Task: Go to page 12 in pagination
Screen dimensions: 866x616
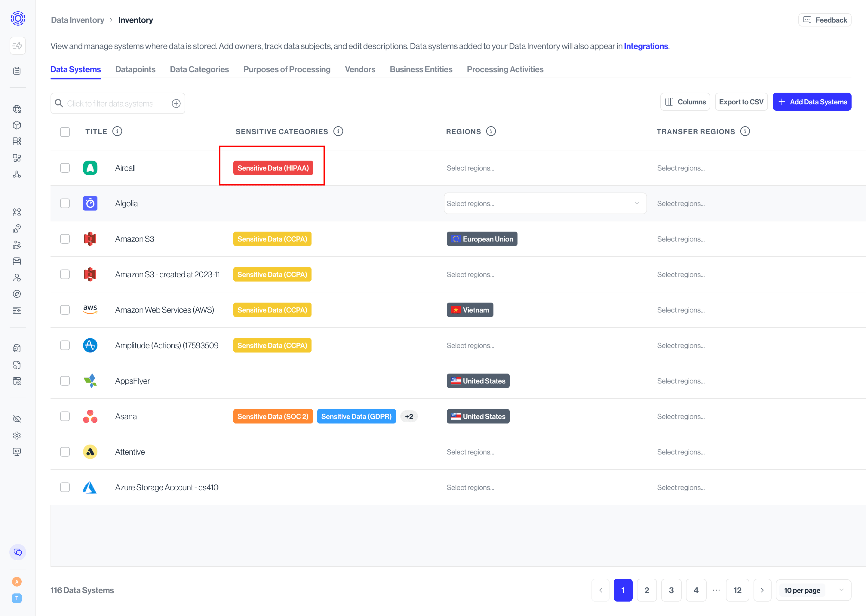Action: pos(737,590)
